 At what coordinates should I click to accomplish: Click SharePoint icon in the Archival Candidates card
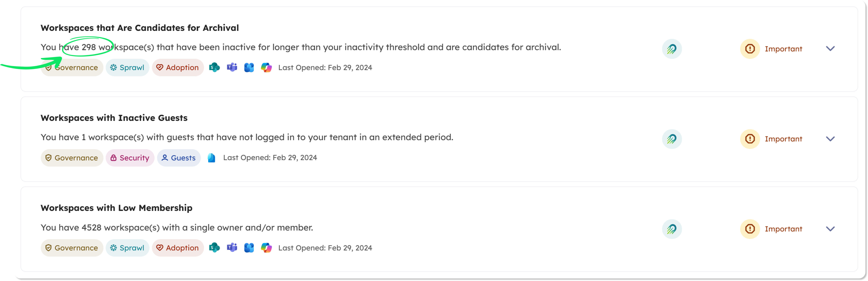tap(214, 68)
